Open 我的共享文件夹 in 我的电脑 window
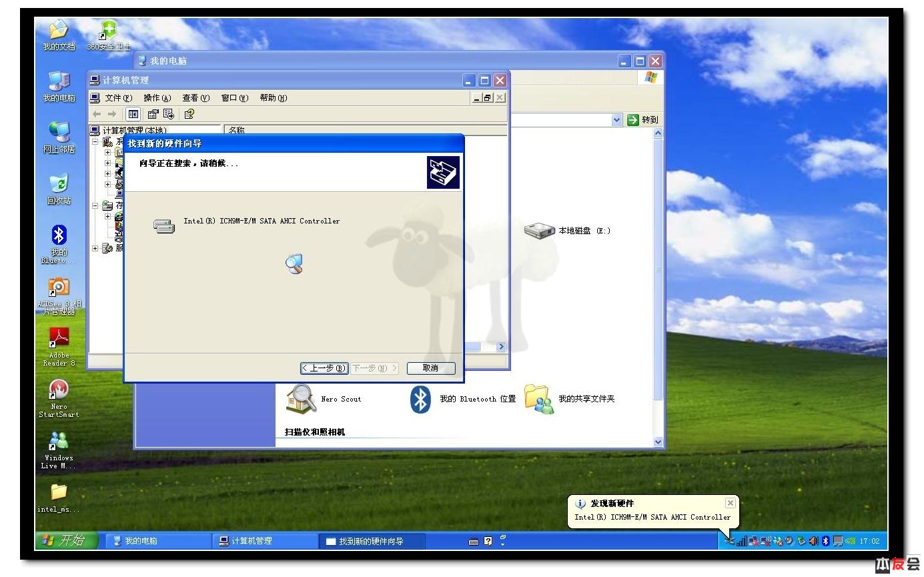The width and height of the screenshot is (924, 577). pos(570,399)
